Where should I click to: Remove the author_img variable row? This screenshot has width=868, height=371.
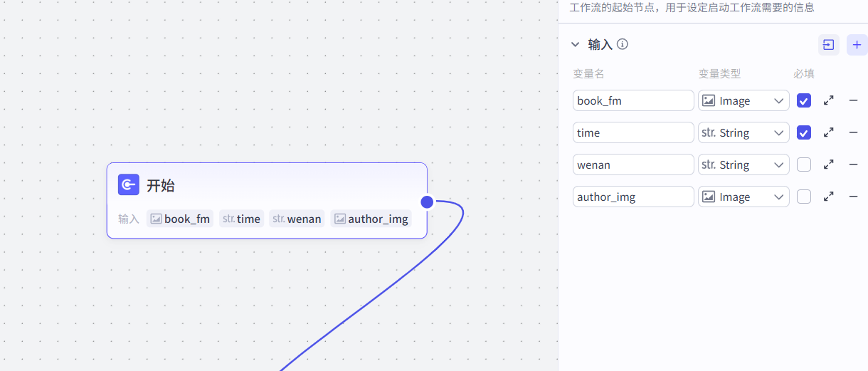click(x=853, y=197)
